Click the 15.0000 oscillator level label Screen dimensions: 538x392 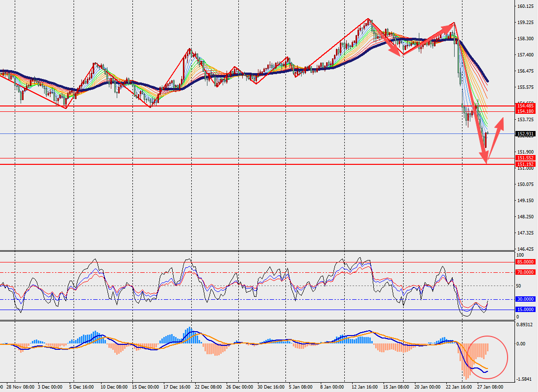coord(526,310)
